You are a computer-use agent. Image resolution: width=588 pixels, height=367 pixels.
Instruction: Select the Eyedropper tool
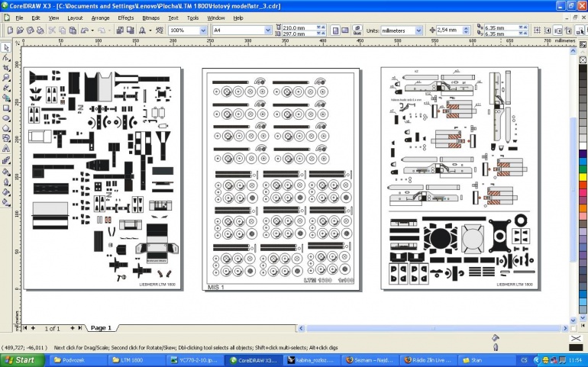click(x=6, y=172)
